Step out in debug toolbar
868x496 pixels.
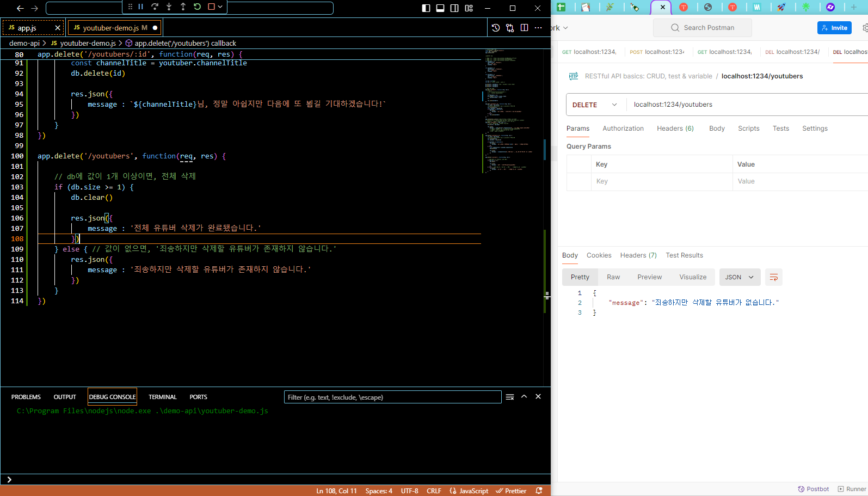[183, 7]
